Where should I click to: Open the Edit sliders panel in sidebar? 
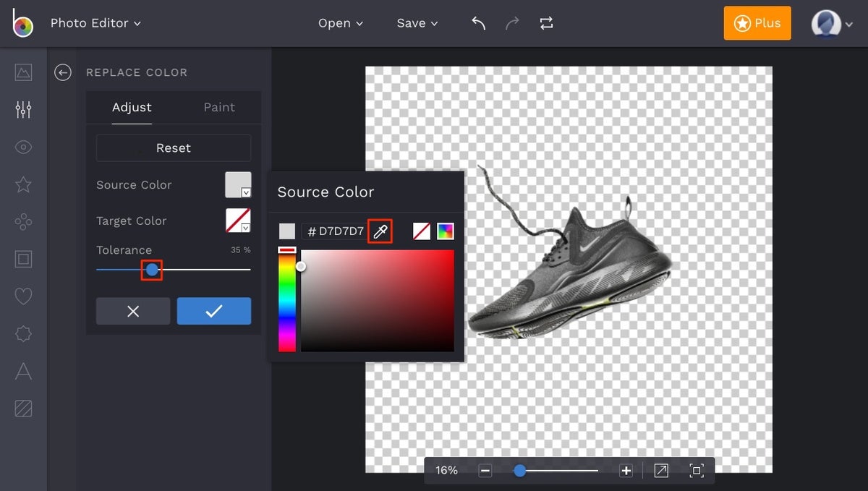[x=23, y=109]
